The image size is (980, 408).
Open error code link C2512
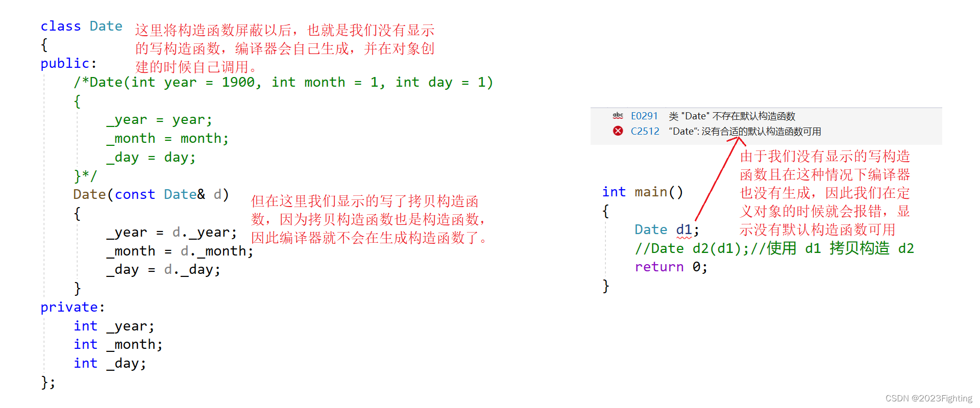645,132
